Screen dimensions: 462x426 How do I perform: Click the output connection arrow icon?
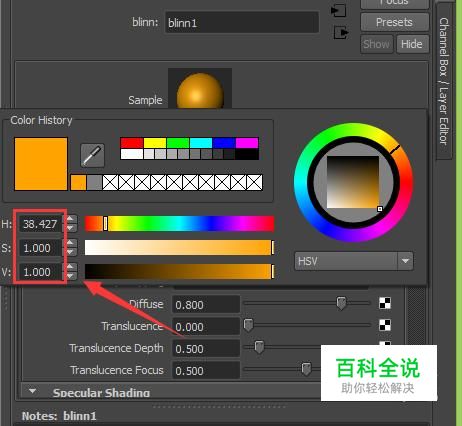(x=341, y=33)
